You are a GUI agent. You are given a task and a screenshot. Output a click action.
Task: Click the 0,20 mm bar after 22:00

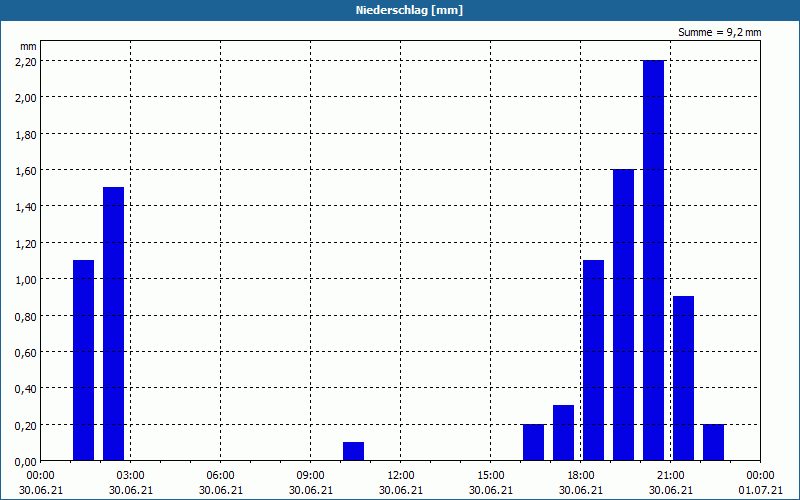coord(714,442)
